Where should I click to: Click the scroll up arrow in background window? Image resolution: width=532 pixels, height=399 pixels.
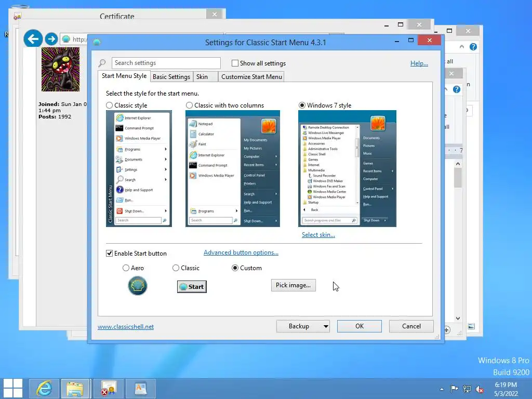458,164
